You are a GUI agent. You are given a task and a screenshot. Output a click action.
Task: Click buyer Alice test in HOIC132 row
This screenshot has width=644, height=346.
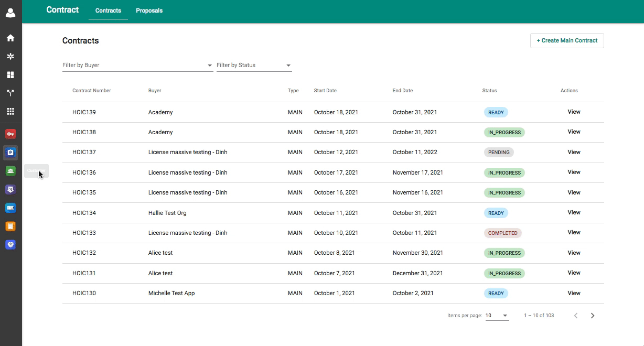[x=160, y=253]
